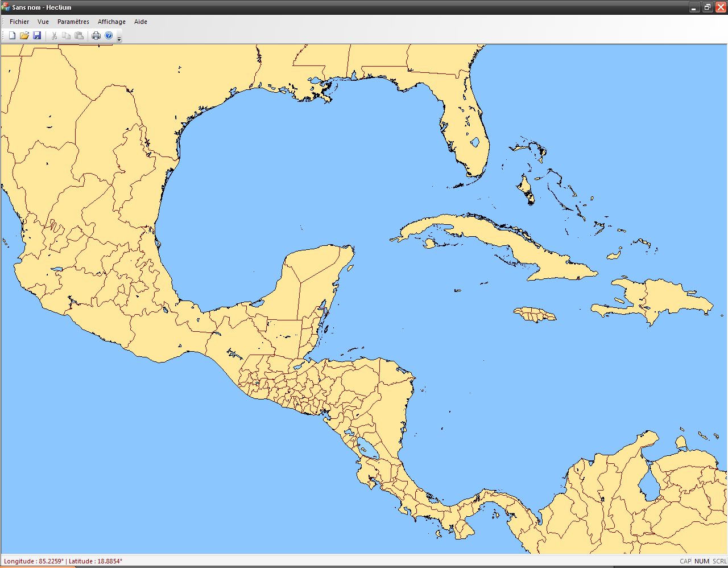This screenshot has height=568, width=728.
Task: Open the Paramètres menu
Action: point(73,22)
